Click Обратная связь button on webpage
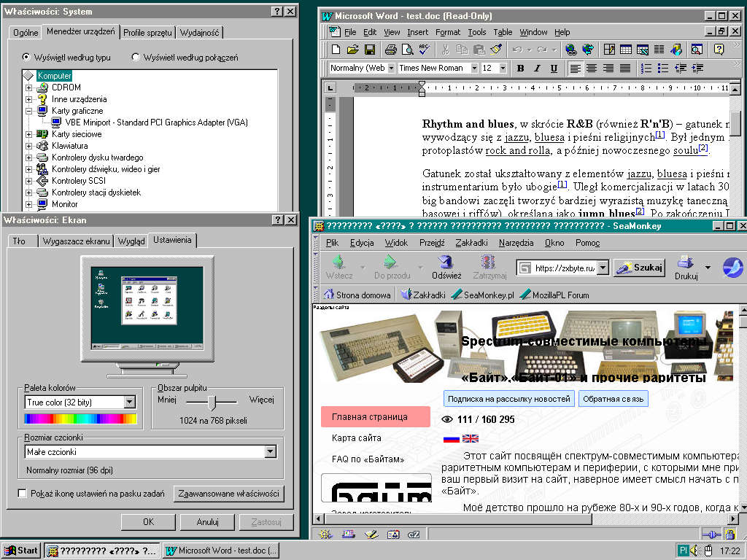Viewport: 747px width, 560px height. tap(613, 399)
